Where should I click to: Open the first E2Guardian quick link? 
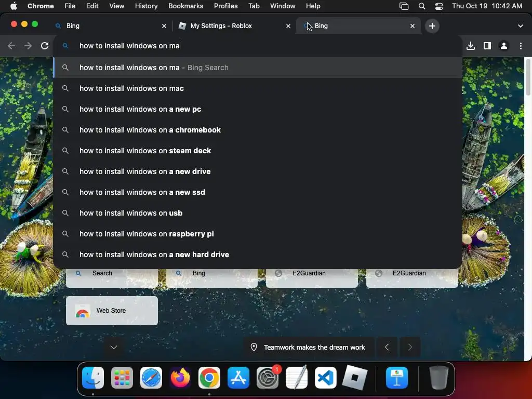[312, 277]
